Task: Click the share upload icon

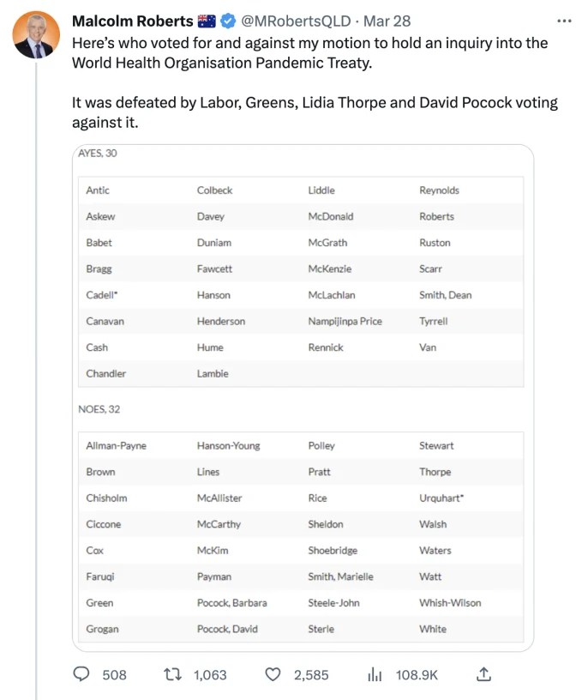Action: coord(483,674)
